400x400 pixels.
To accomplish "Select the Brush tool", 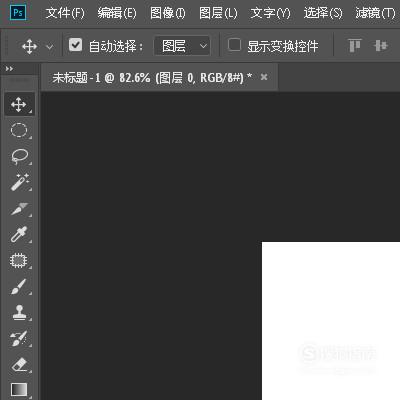I will [19, 286].
